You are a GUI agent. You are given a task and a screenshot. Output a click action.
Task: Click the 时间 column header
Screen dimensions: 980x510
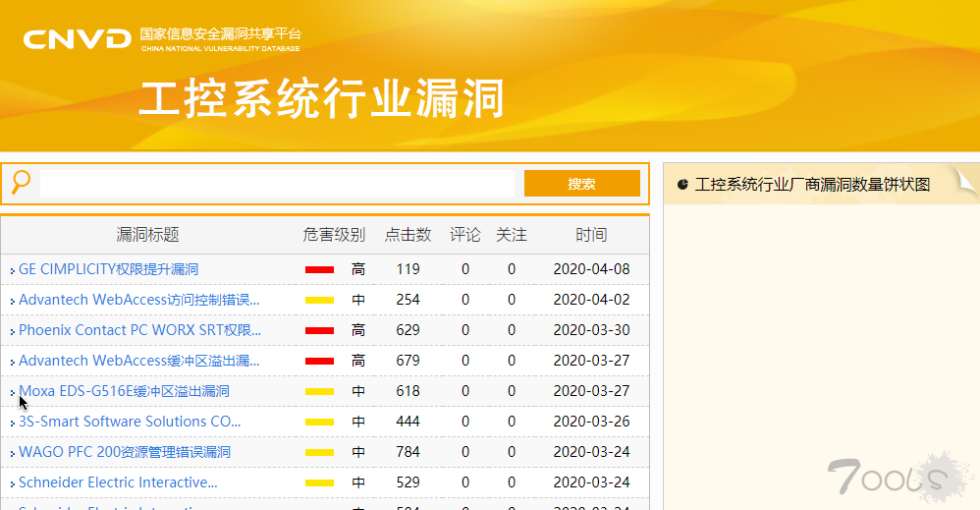coord(591,235)
